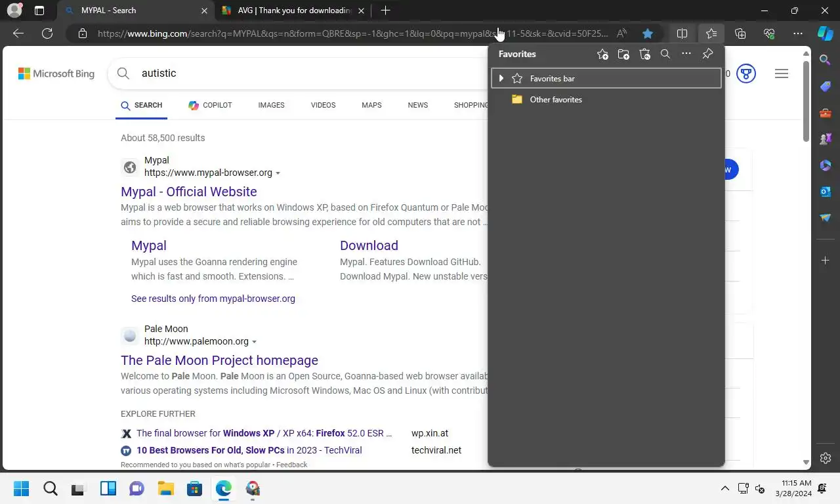Enable Read aloud from address bar
The height and width of the screenshot is (504, 840).
621,33
